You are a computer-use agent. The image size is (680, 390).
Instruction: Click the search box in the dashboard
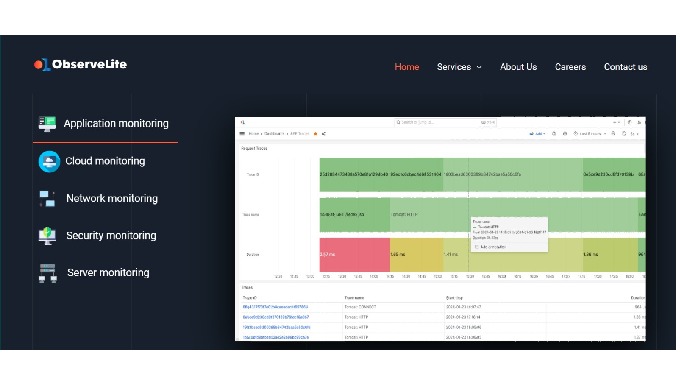445,123
